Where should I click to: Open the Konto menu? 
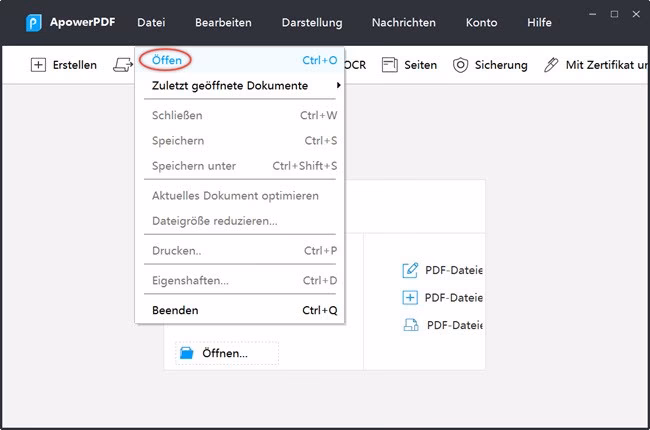481,22
